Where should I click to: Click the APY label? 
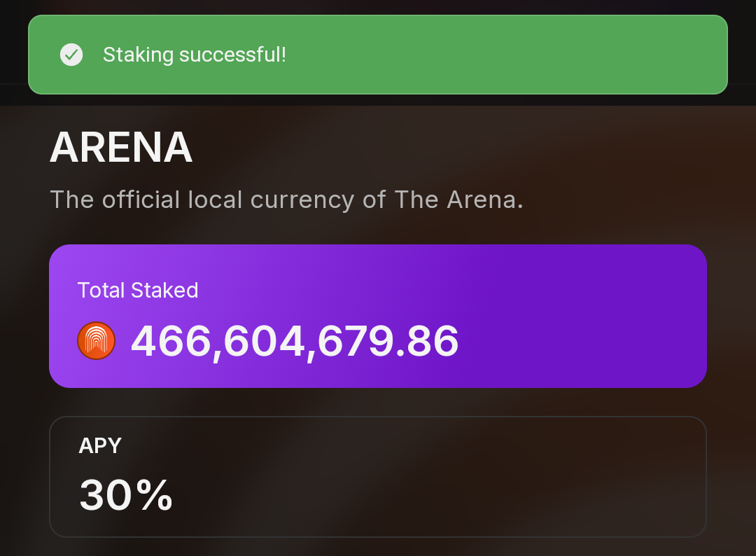click(100, 445)
